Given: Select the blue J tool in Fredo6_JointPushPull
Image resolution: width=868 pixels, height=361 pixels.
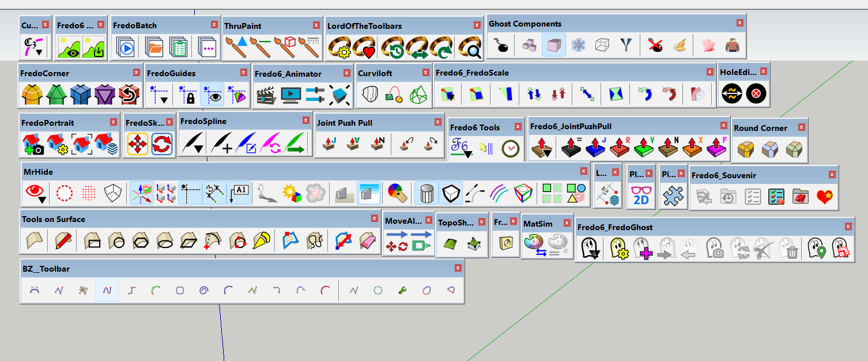Looking at the screenshot, I should click(x=595, y=148).
